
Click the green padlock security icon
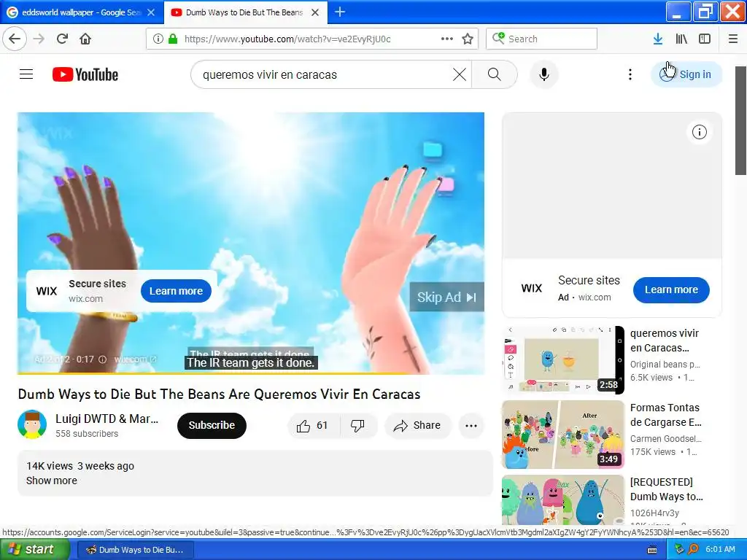point(173,39)
